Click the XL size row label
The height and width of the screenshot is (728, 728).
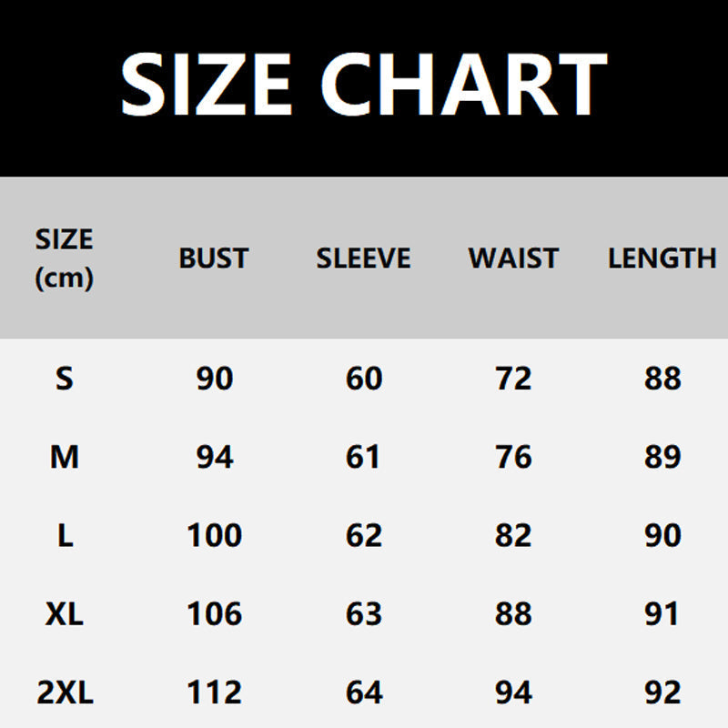coord(64,614)
